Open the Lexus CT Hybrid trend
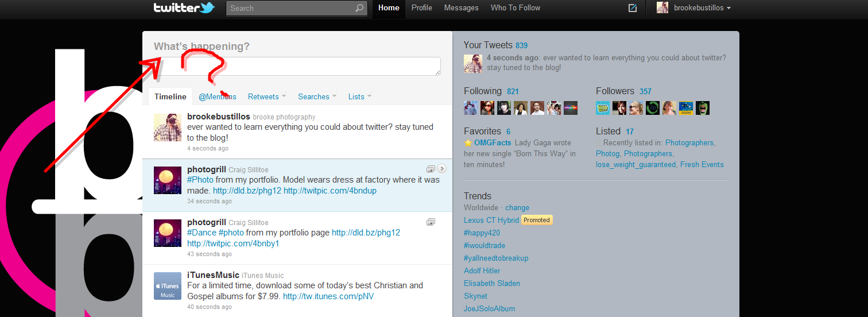Viewport: 868px width, 317px height. (491, 220)
